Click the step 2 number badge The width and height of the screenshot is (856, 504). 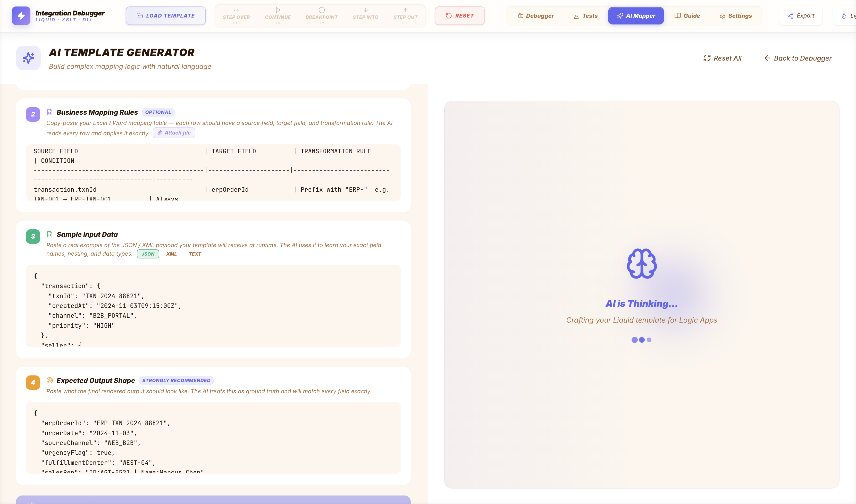[33, 114]
